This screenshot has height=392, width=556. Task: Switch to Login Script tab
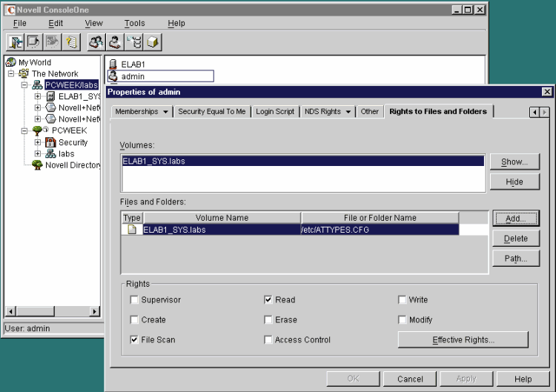pos(275,112)
